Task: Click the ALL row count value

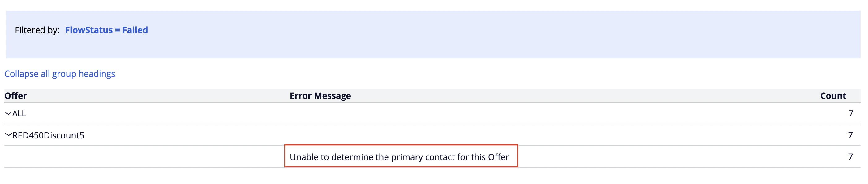Action: tap(850, 113)
